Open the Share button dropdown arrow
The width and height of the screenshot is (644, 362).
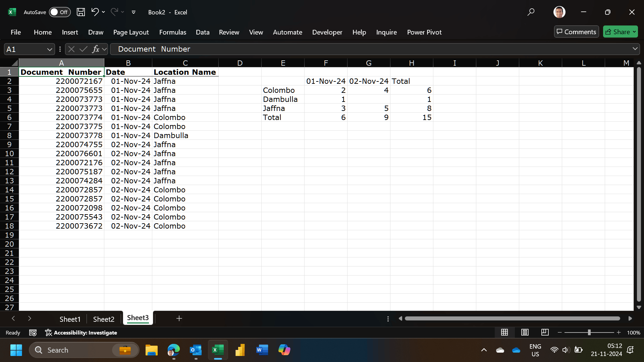[x=634, y=32]
